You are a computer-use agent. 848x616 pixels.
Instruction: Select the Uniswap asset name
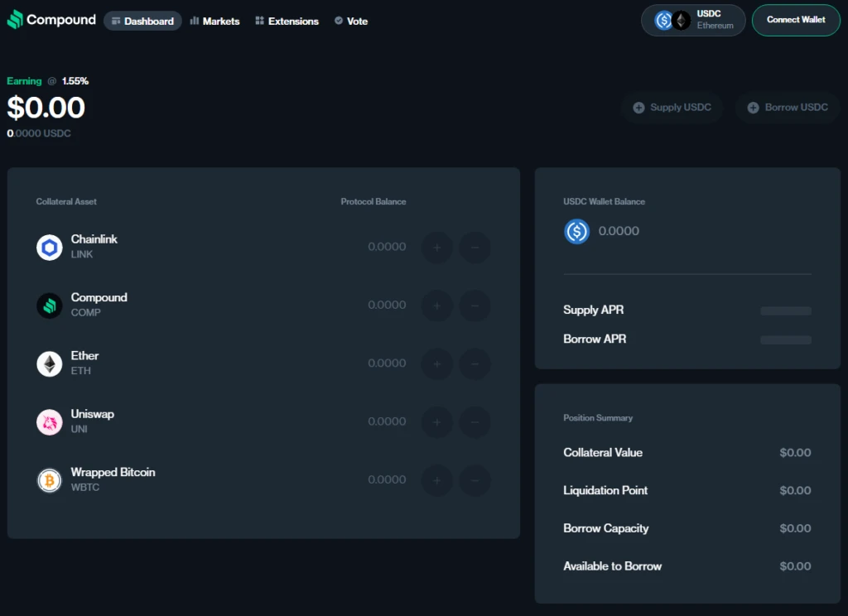[x=93, y=414]
